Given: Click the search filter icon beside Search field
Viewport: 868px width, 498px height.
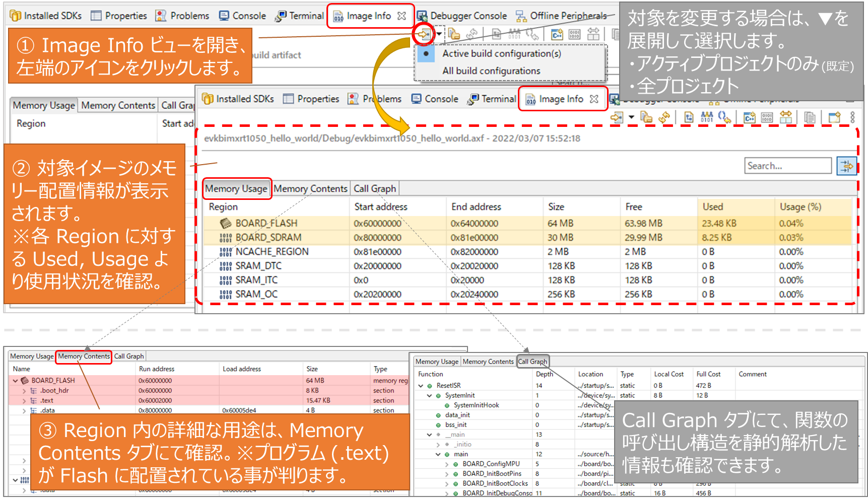Looking at the screenshot, I should (846, 166).
